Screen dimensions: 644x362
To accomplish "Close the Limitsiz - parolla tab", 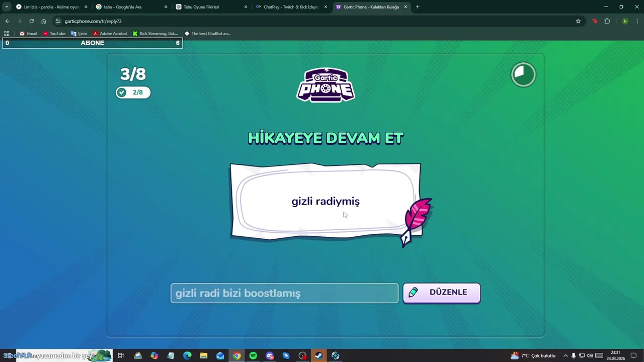I will [x=86, y=7].
